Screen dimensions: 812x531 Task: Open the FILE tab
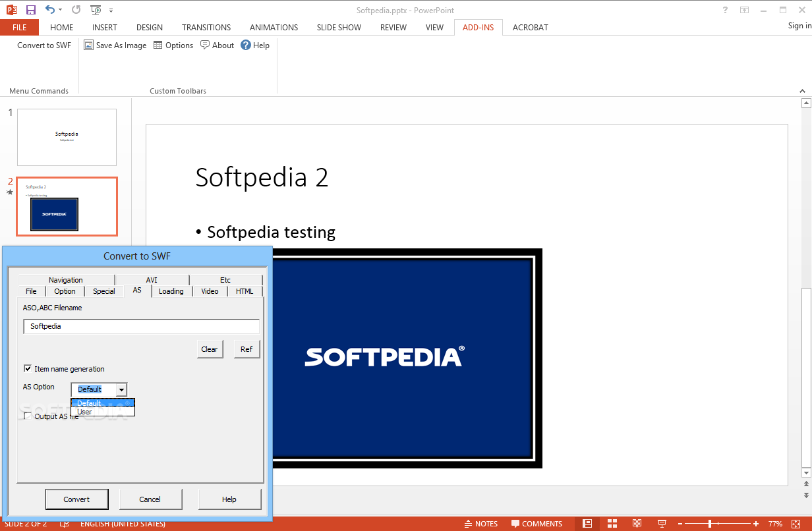(19, 27)
